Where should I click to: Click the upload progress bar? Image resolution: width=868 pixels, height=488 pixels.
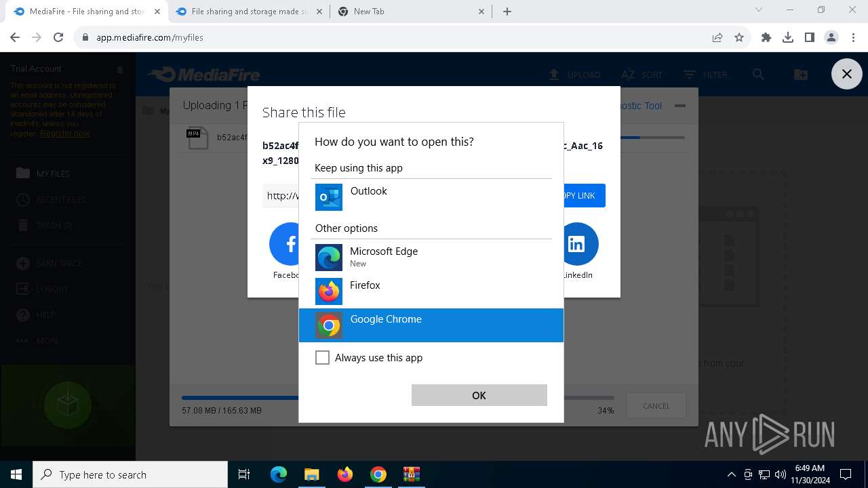coord(397,398)
